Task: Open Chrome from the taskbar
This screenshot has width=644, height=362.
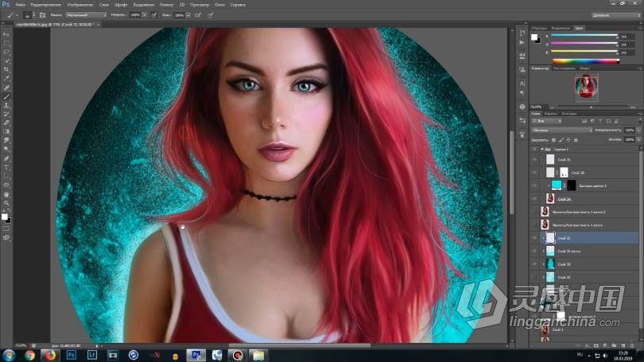Action: (x=29, y=355)
